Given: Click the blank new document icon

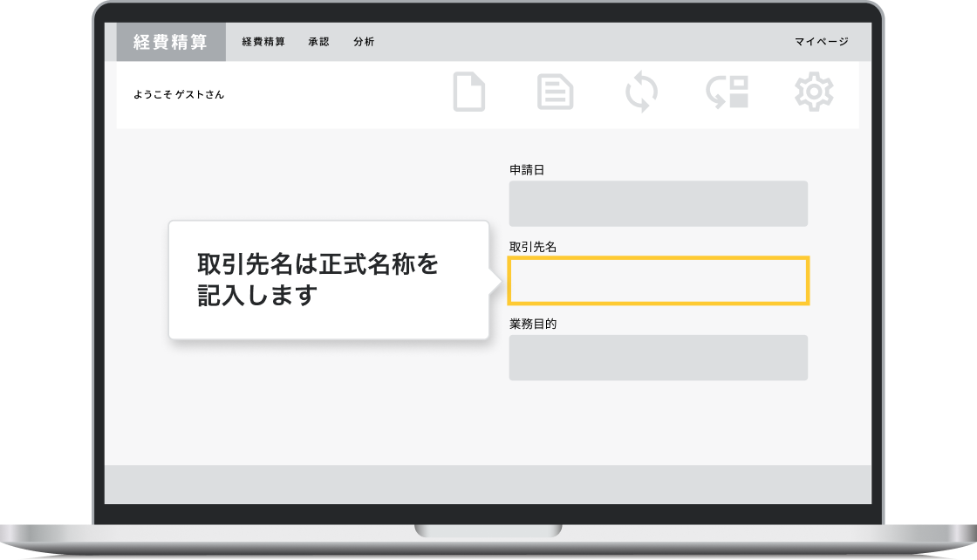Looking at the screenshot, I should [x=468, y=92].
